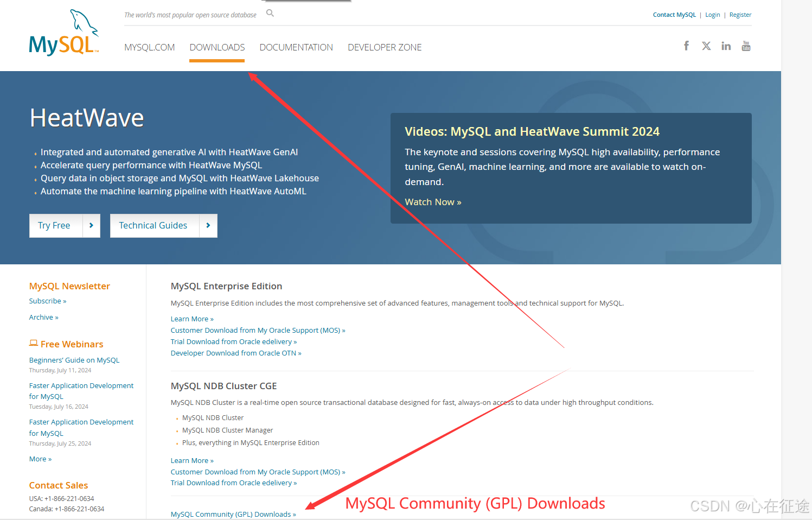Click the arrow next to Technical Guides
The image size is (812, 520).
[x=208, y=225]
